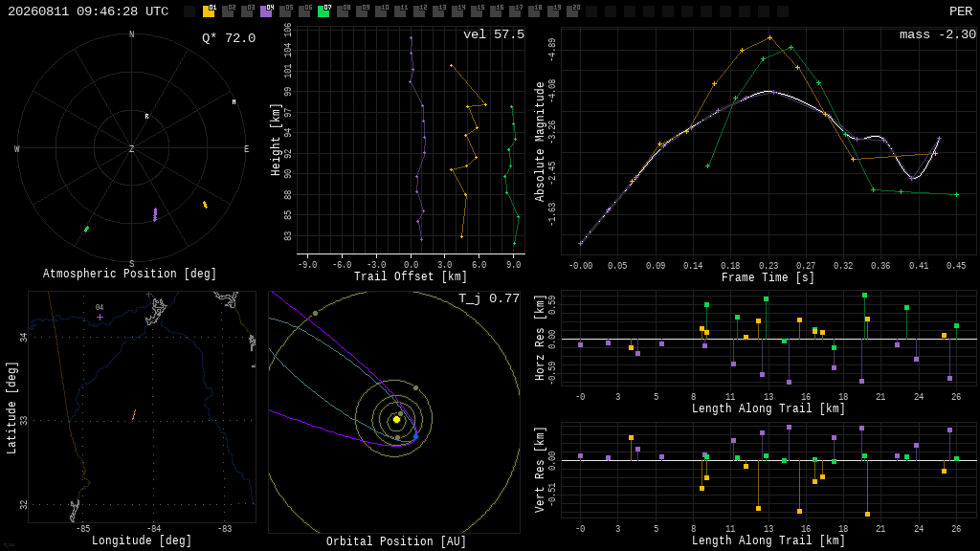Image resolution: width=980 pixels, height=551 pixels.
Task: Click the Trail Offset [km] axis label
Action: coord(411,276)
